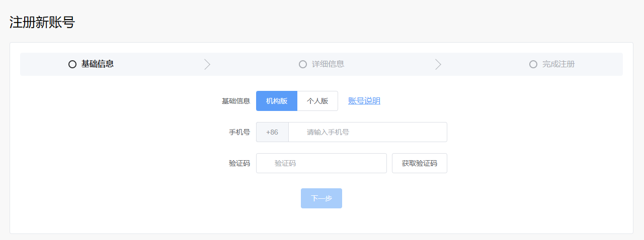This screenshot has height=240, width=644.
Task: Click the circle icon beside 基础信息
Action: click(72, 64)
